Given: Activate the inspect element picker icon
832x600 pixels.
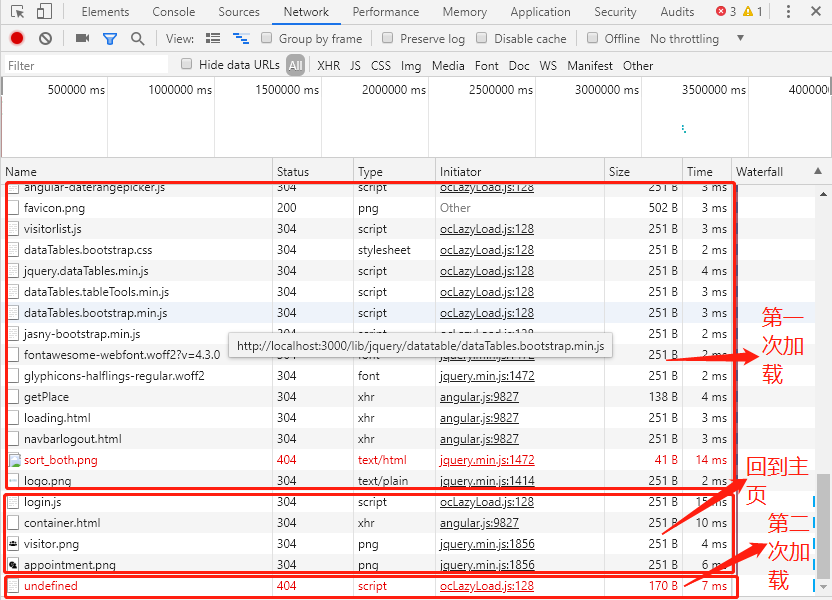Looking at the screenshot, I should (18, 12).
